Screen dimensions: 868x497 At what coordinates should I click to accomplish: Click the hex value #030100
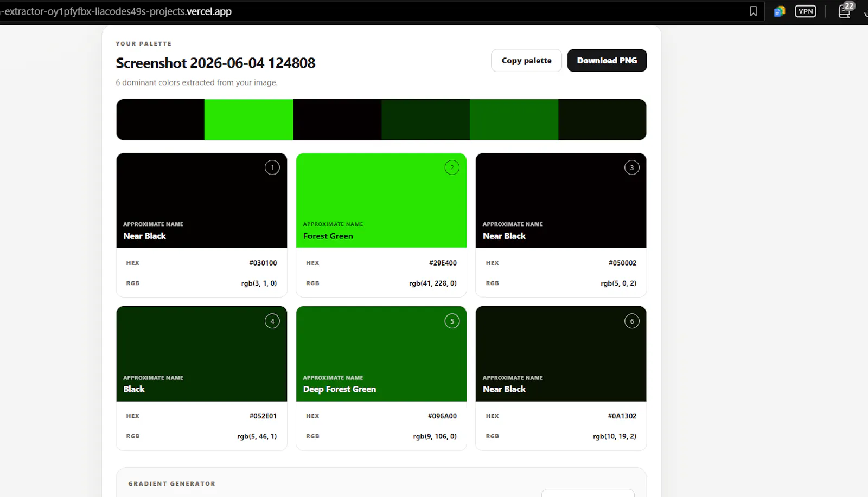[x=263, y=263]
